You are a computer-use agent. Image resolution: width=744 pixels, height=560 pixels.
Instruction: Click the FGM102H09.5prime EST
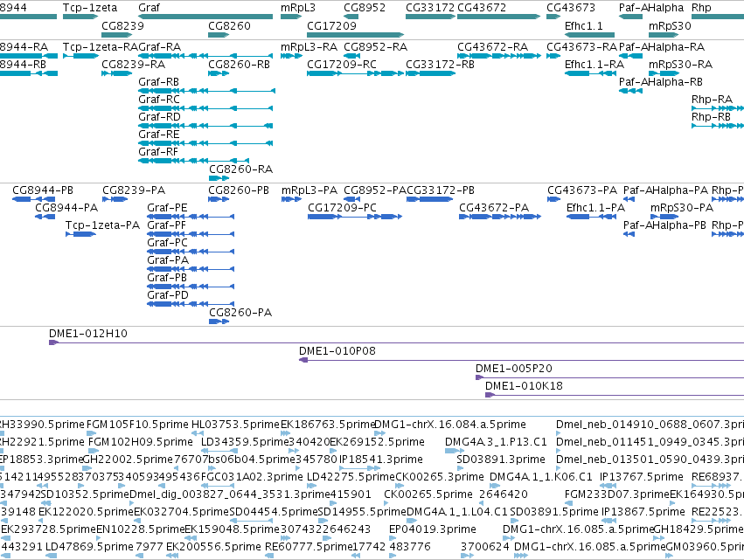[94, 451]
